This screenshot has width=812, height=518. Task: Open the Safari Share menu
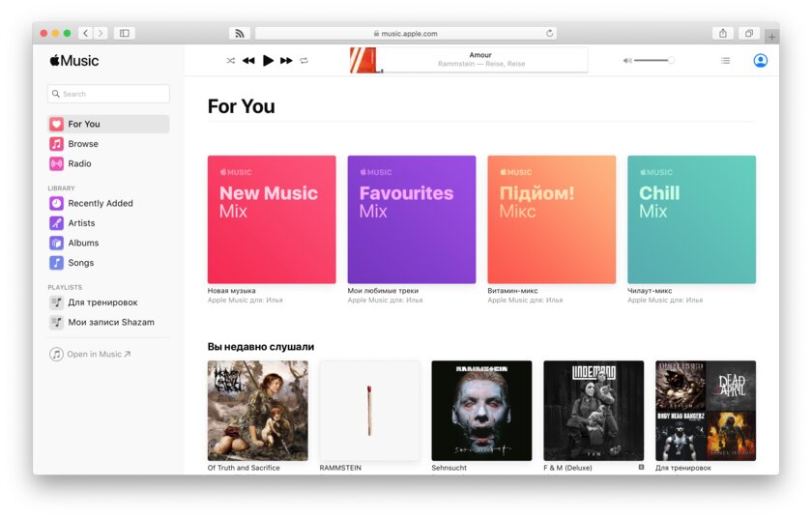[723, 33]
